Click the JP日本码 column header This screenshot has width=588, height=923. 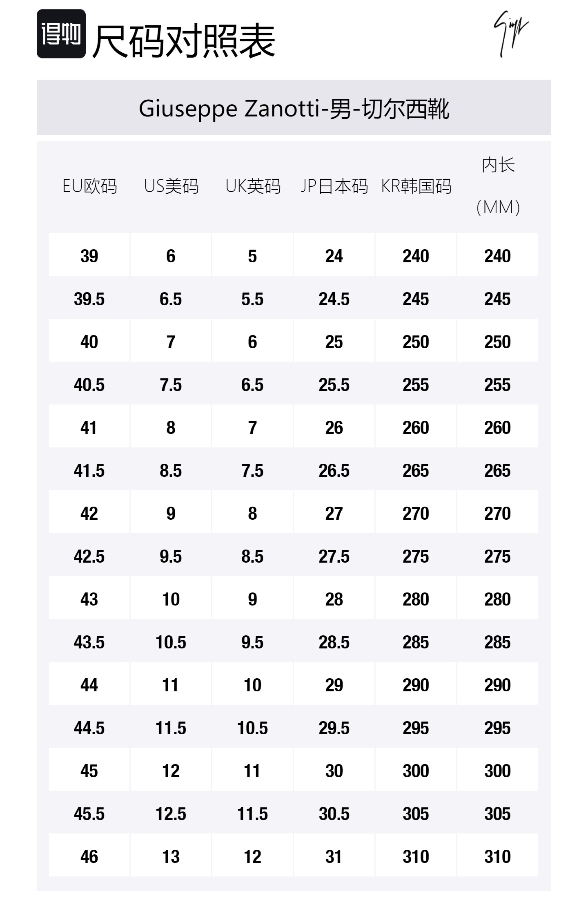point(334,186)
